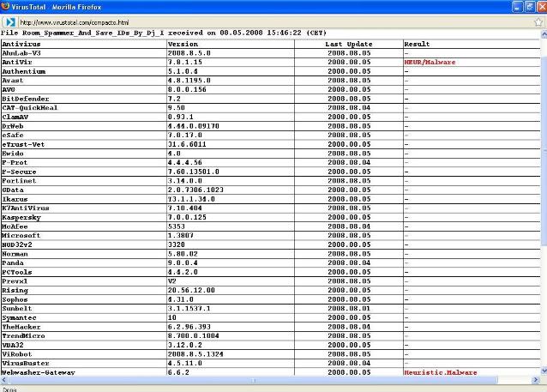Select the DrWeb antivirus name
547x392 pixels.
click(x=13, y=126)
